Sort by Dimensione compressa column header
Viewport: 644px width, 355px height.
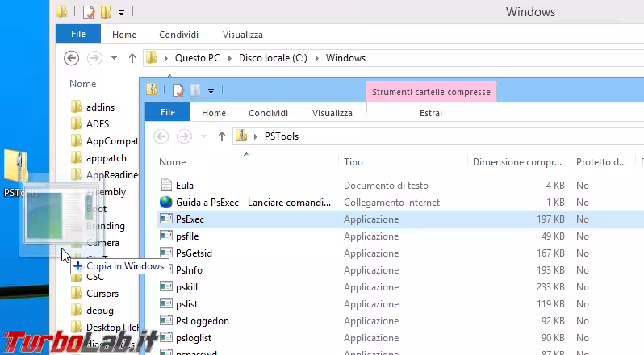click(516, 162)
